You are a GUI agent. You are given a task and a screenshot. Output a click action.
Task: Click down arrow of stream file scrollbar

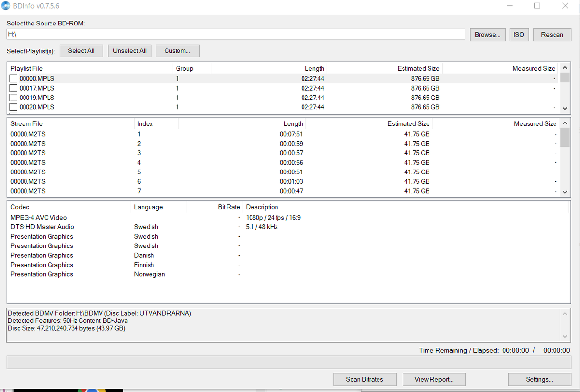pyautogui.click(x=565, y=192)
